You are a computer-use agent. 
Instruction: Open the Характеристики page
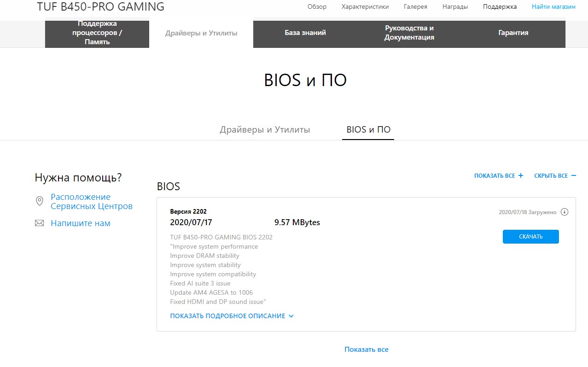click(365, 6)
